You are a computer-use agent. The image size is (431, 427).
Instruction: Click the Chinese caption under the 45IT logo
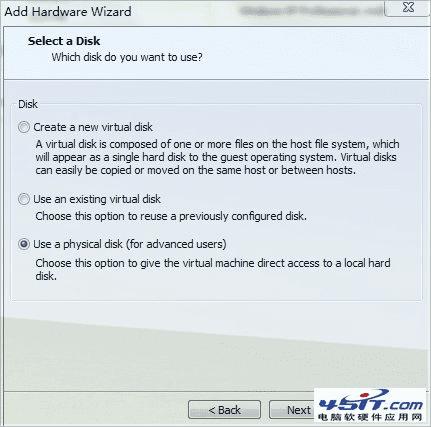[370, 417]
